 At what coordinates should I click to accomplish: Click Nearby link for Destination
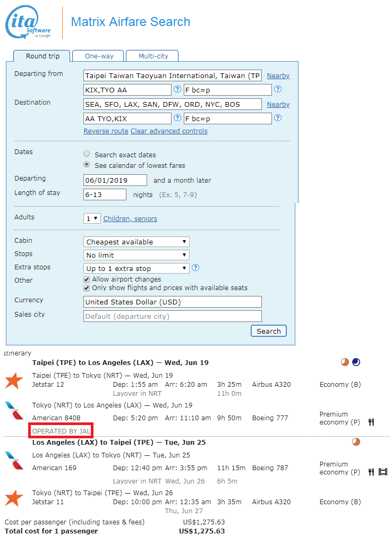[x=278, y=105]
